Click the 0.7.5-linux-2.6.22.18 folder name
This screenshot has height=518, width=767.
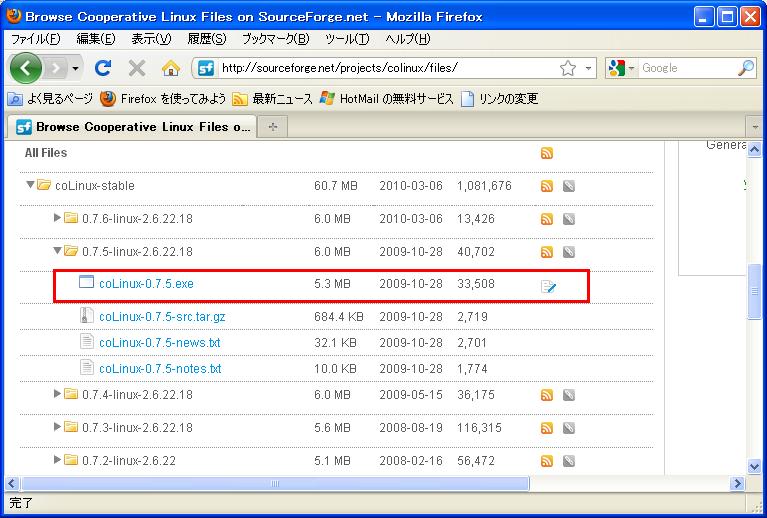tap(137, 251)
